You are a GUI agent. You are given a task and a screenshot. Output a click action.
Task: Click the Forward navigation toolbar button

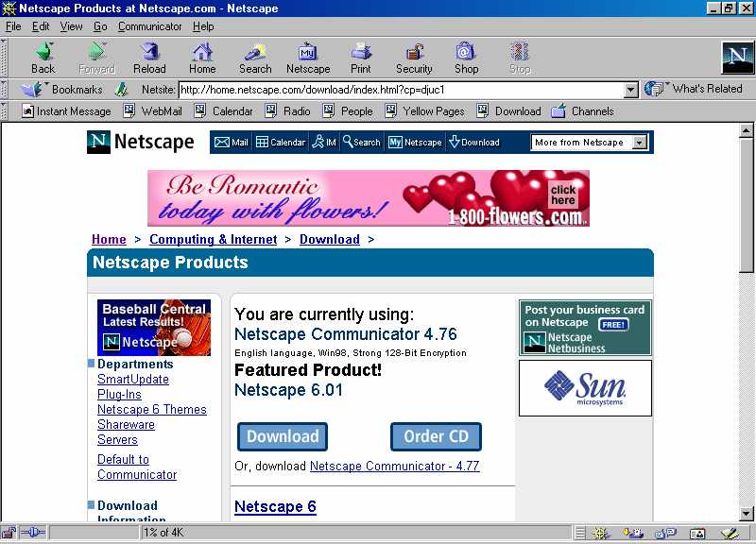tap(96, 58)
